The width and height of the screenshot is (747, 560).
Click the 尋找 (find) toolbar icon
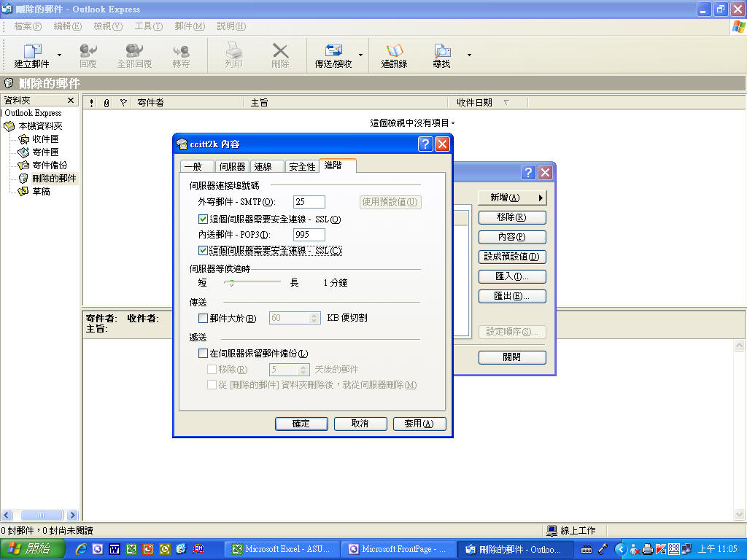click(441, 55)
